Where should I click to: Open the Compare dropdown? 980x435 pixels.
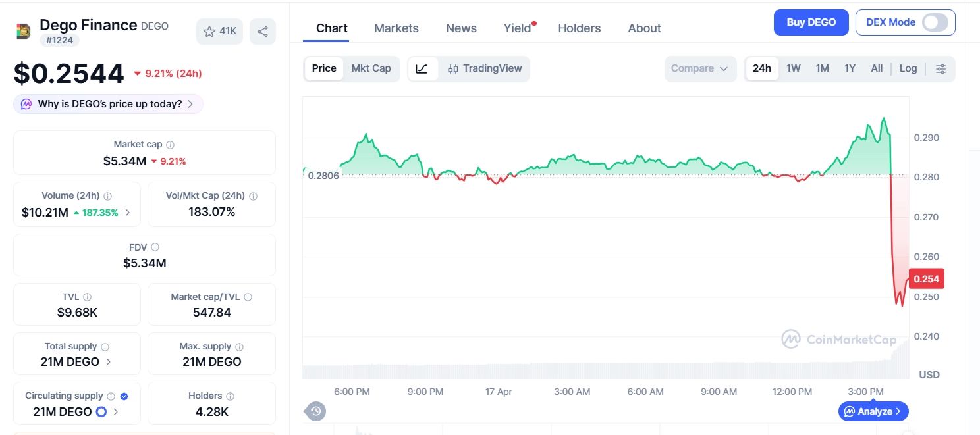pos(699,68)
